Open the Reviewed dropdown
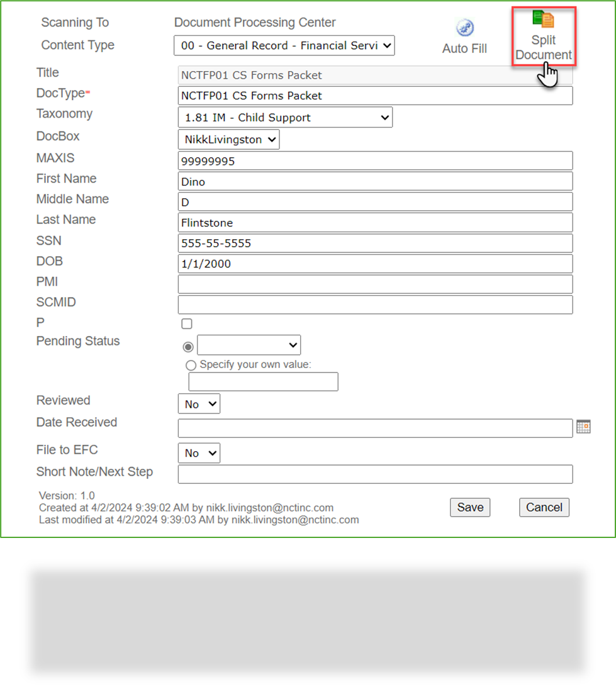Viewport: 616px width, 689px height. (199, 403)
